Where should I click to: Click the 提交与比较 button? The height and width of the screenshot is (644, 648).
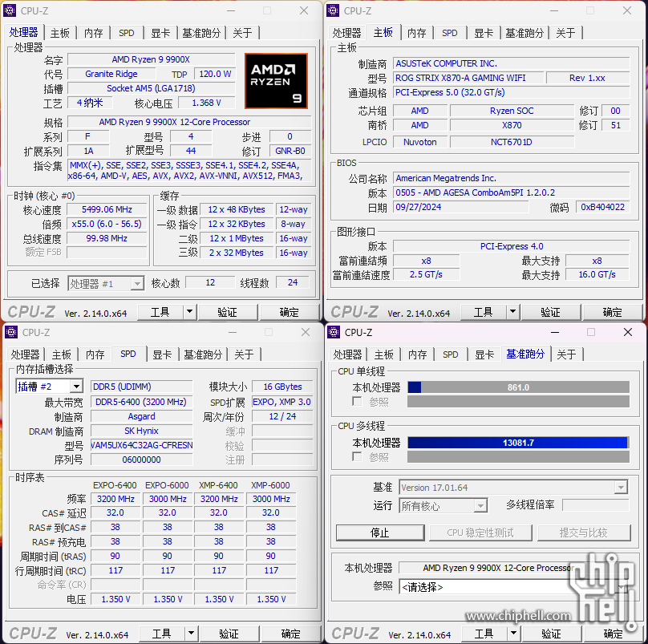584,533
